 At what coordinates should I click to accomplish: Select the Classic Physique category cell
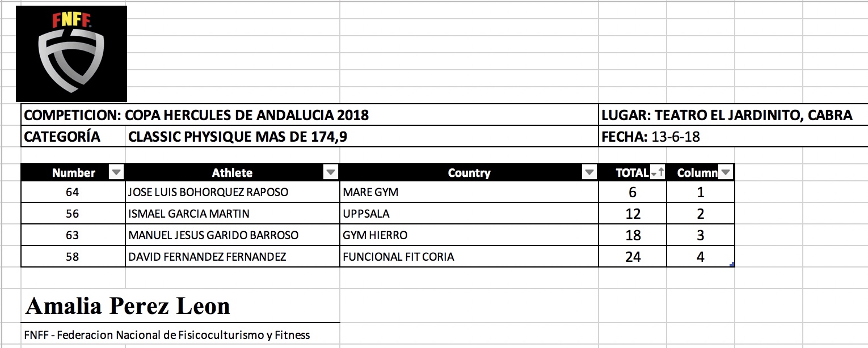(238, 137)
